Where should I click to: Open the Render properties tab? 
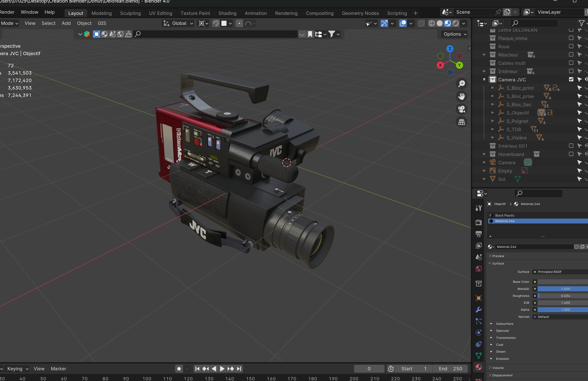click(479, 222)
